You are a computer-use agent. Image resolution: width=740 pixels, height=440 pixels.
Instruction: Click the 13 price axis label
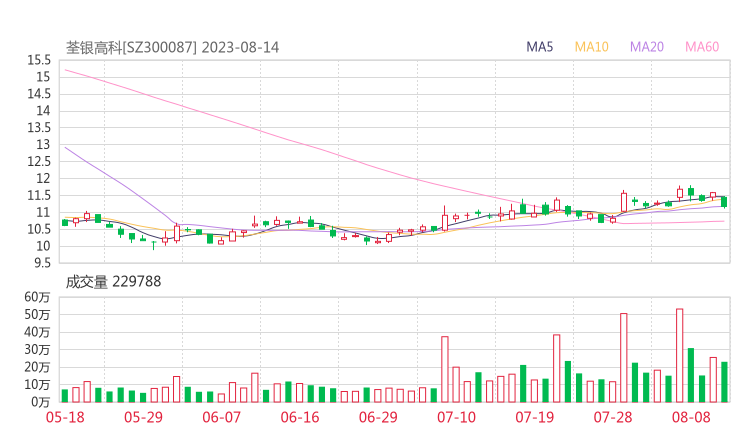pyautogui.click(x=43, y=145)
